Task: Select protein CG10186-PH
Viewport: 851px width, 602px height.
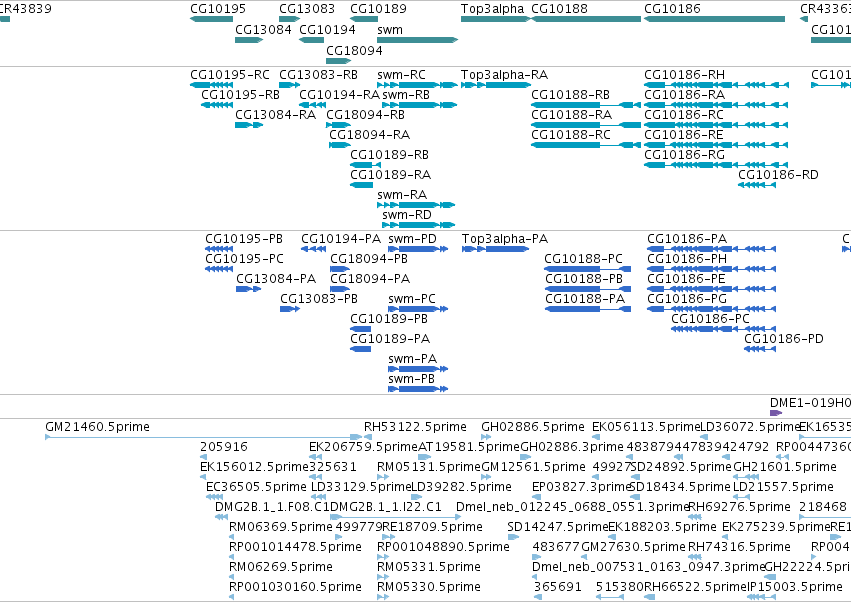Action: 712,269
